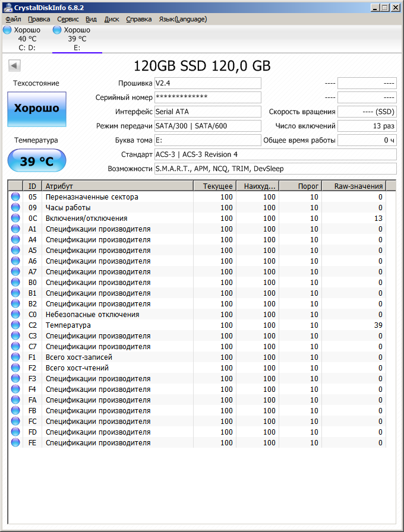Click the ID column header

(32, 186)
